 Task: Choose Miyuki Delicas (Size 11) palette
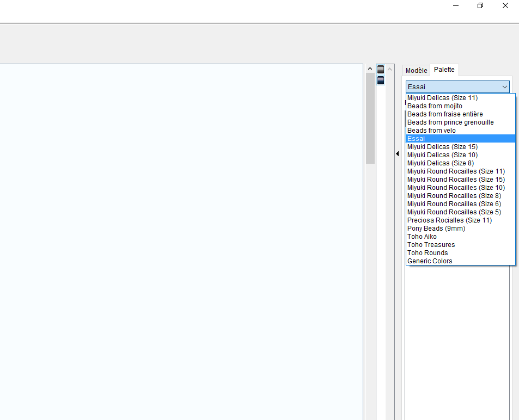tap(442, 98)
